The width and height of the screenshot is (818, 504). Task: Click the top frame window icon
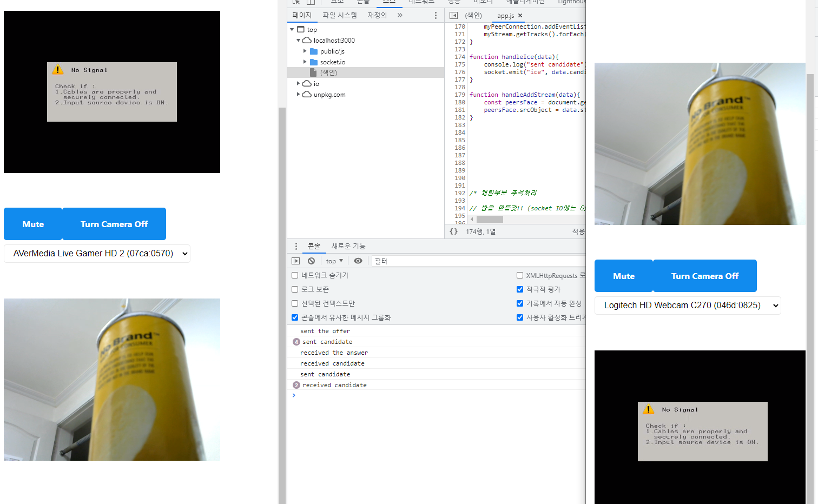pos(301,30)
